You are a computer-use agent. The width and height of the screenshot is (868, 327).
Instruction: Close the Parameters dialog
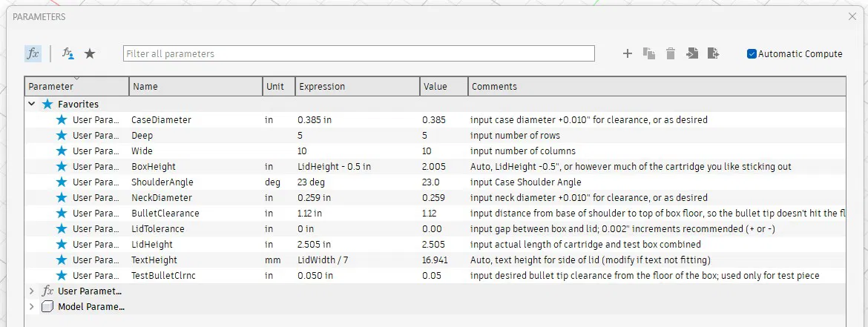pyautogui.click(x=852, y=16)
